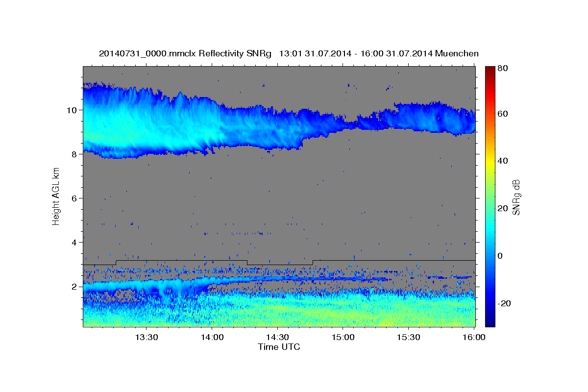Click the height tick label 2
The width and height of the screenshot is (588, 392).
(x=75, y=286)
